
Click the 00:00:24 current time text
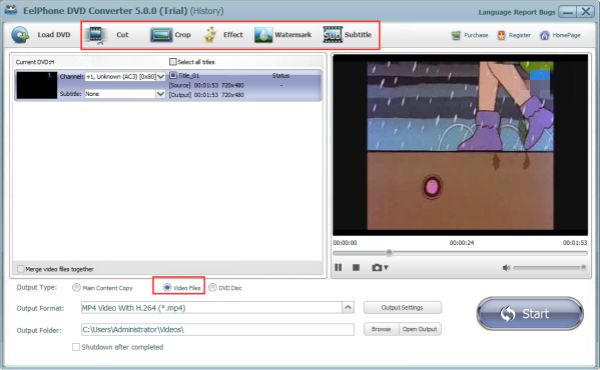461,243
